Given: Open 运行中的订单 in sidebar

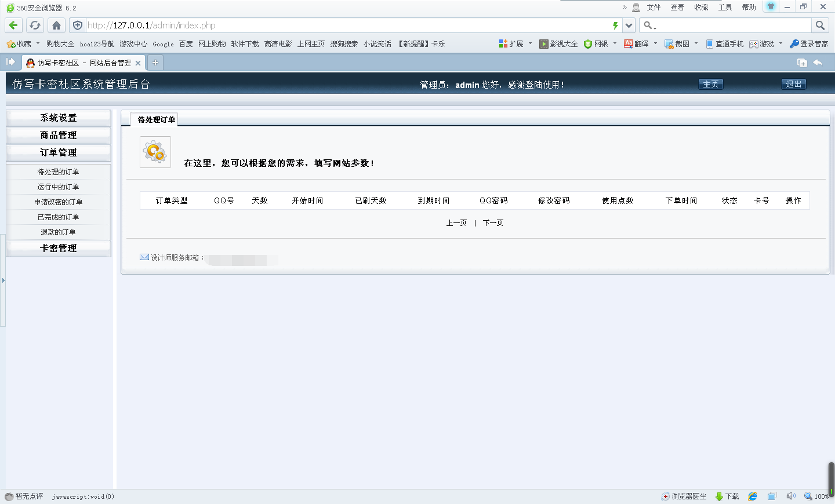Looking at the screenshot, I should tap(58, 187).
